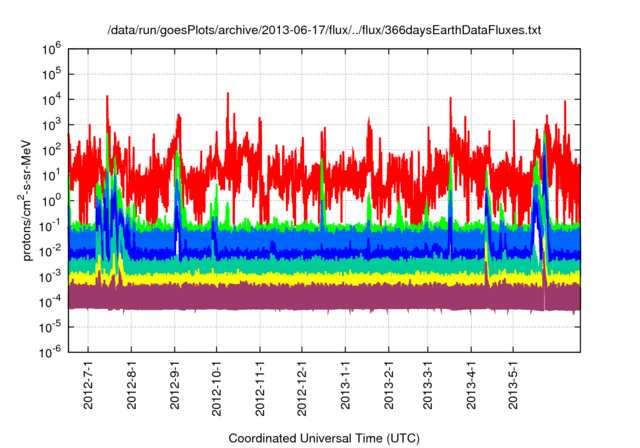Image resolution: width=640 pixels, height=448 pixels.
Task: Click the 2012-7-1 date label
Action: (x=88, y=385)
